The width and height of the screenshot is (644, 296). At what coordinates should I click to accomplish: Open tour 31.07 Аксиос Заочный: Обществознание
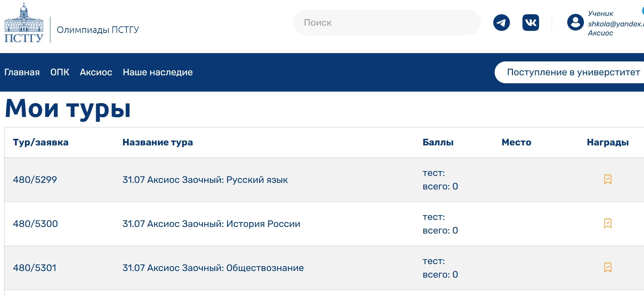(x=213, y=268)
